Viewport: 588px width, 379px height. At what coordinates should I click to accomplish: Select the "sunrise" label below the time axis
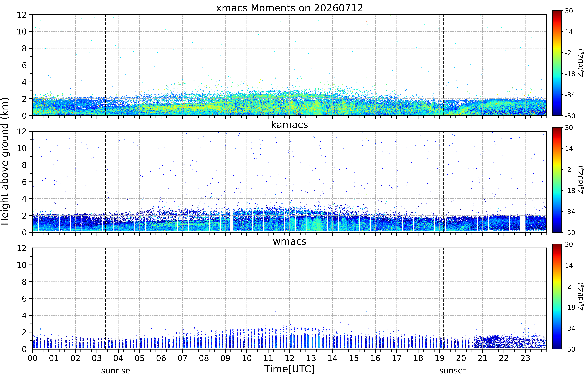[116, 371]
